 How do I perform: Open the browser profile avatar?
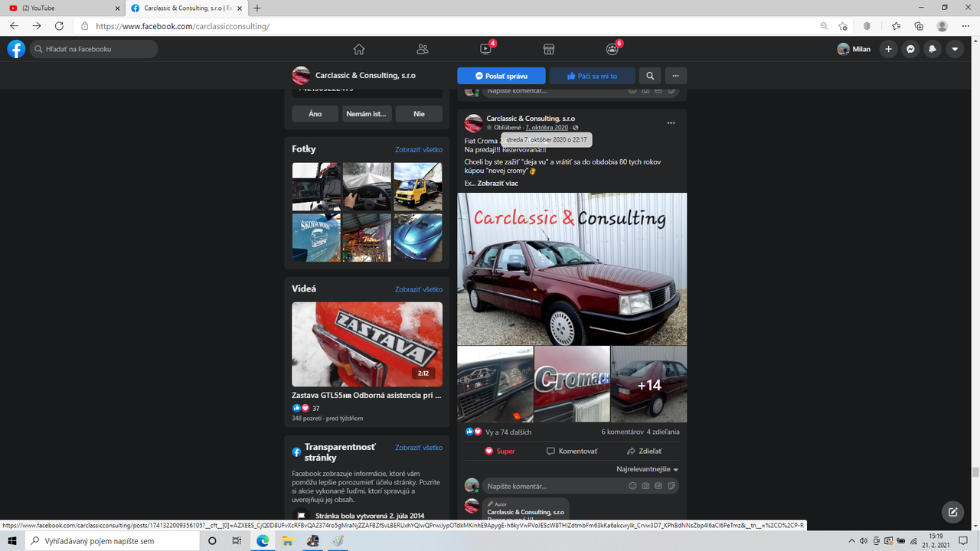point(942,26)
